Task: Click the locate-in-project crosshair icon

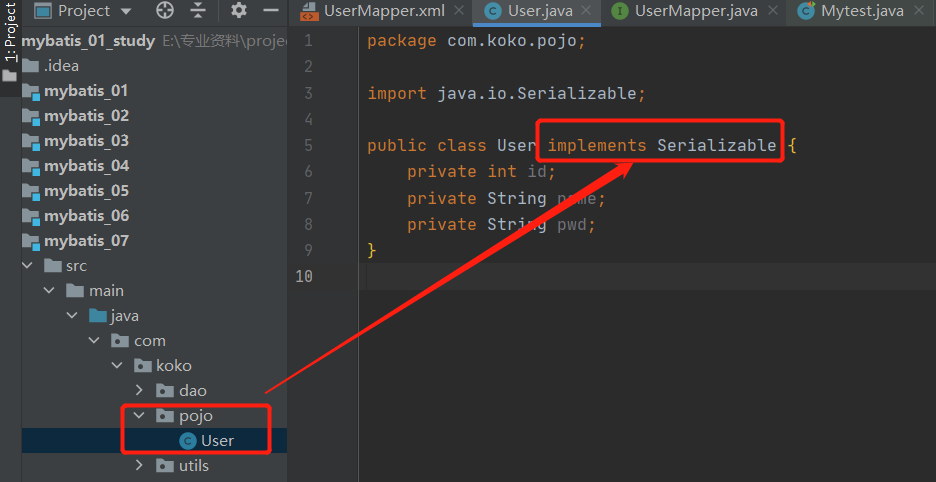Action: click(x=164, y=11)
